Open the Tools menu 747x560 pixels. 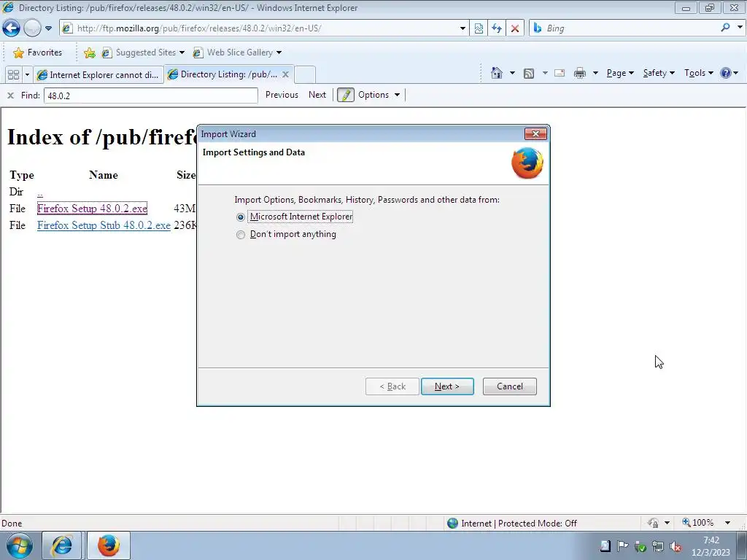point(698,73)
